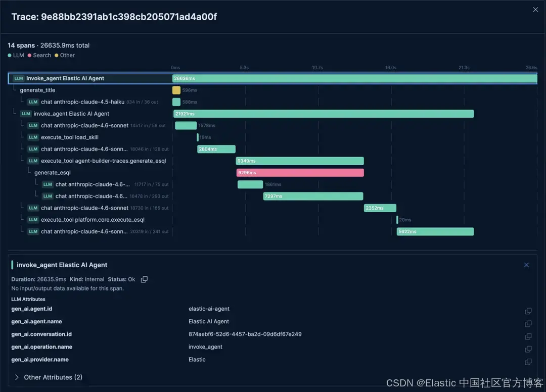
Task: Copy span details next to Status: Ok
Action: coord(144,279)
